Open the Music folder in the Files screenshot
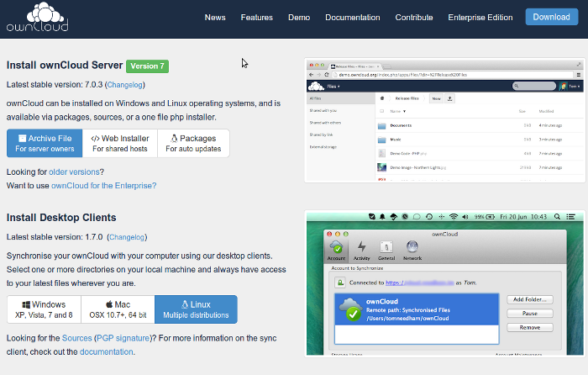 pos(396,140)
